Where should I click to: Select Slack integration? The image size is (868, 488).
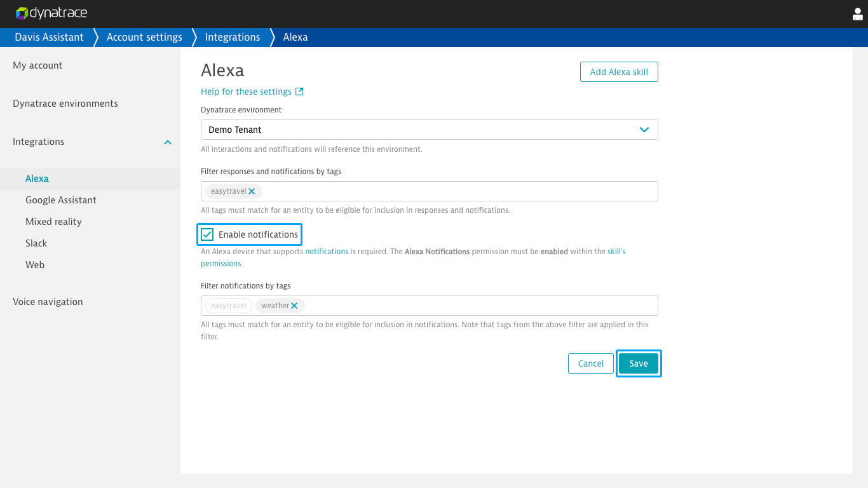[36, 243]
